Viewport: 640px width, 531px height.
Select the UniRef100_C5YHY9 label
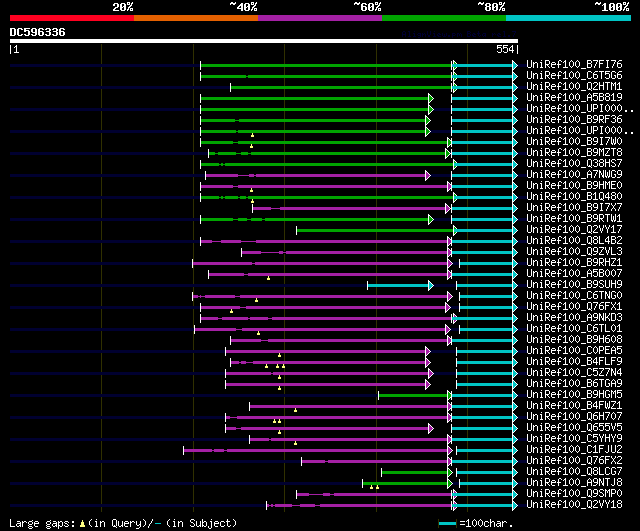[x=574, y=439]
